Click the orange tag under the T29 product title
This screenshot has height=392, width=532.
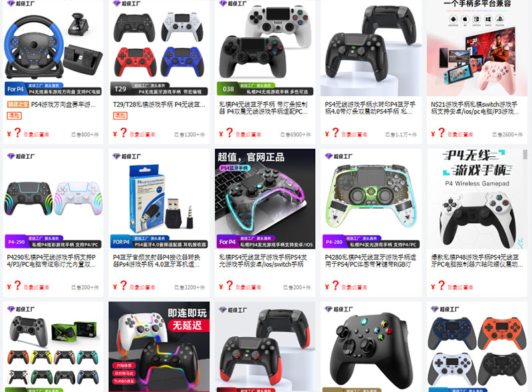pos(118,116)
